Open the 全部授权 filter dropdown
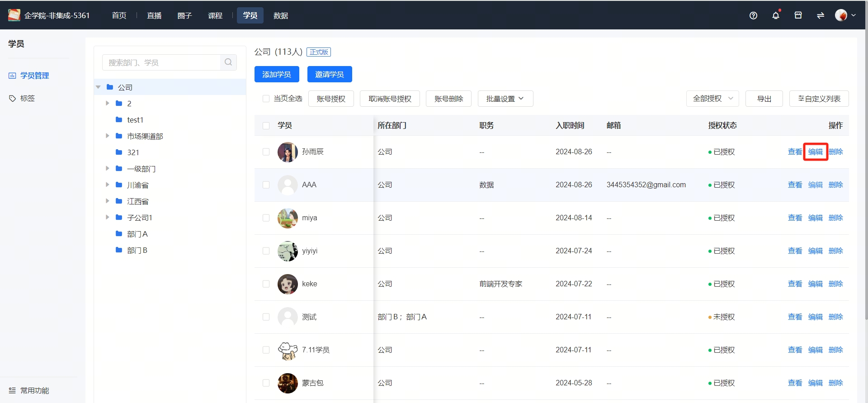This screenshot has height=403, width=868. tap(712, 99)
